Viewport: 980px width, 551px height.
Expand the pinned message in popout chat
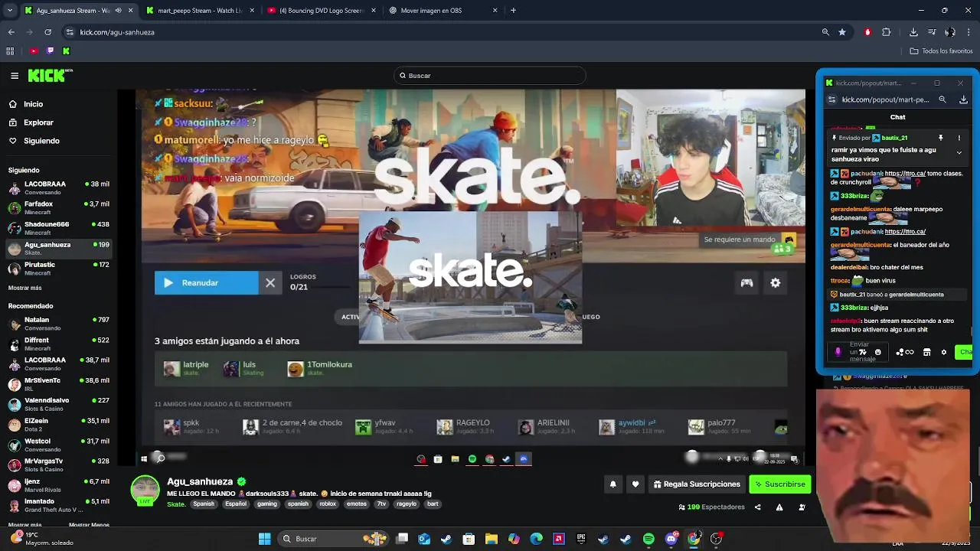[959, 152]
